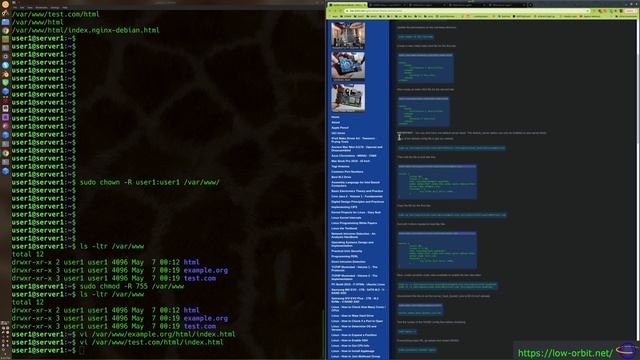Viewport: 640px width, 360px height.
Task: Open Linux - How to Enable SSH link
Action: coord(349,340)
